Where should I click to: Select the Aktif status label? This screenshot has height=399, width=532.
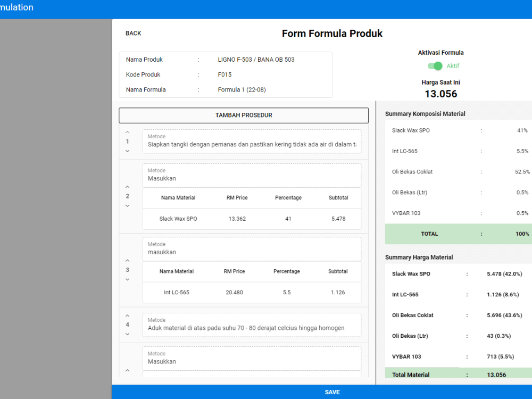pyautogui.click(x=453, y=66)
